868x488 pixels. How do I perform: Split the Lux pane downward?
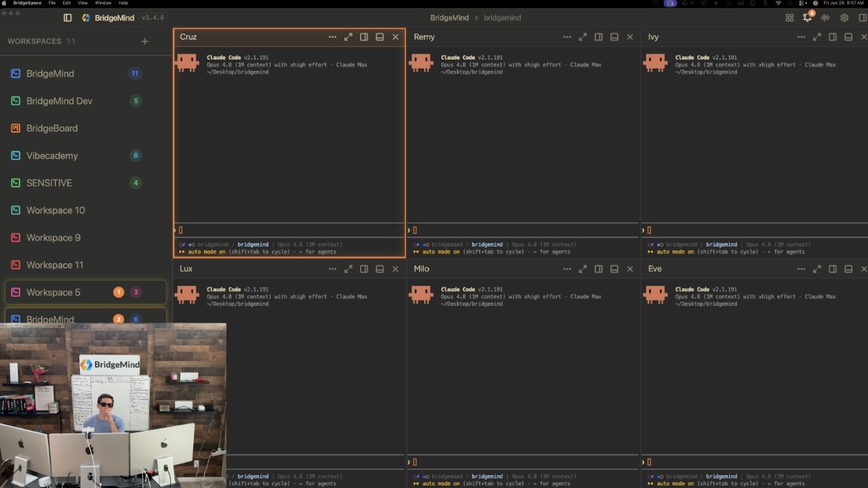(380, 269)
